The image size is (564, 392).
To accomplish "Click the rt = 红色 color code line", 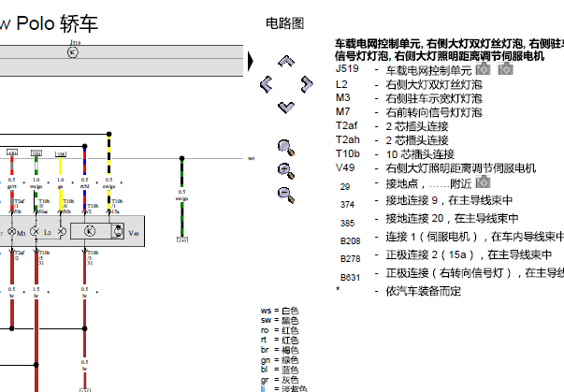I will [x=280, y=340].
